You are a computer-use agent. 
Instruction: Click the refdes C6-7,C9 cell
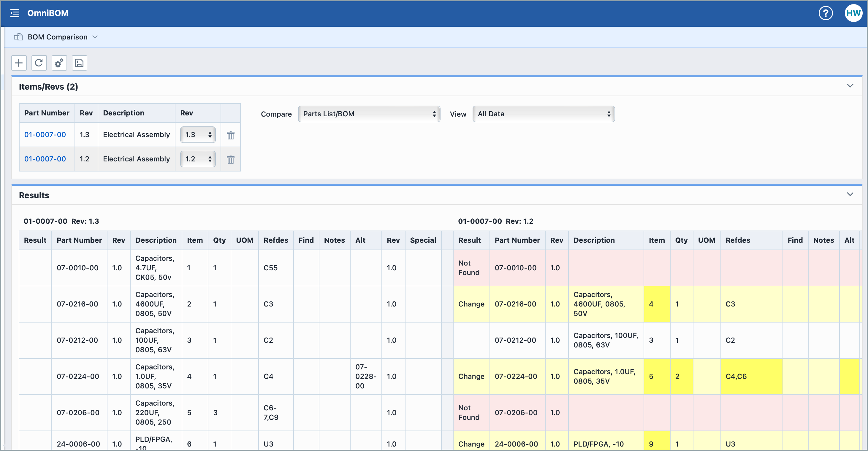[276, 413]
